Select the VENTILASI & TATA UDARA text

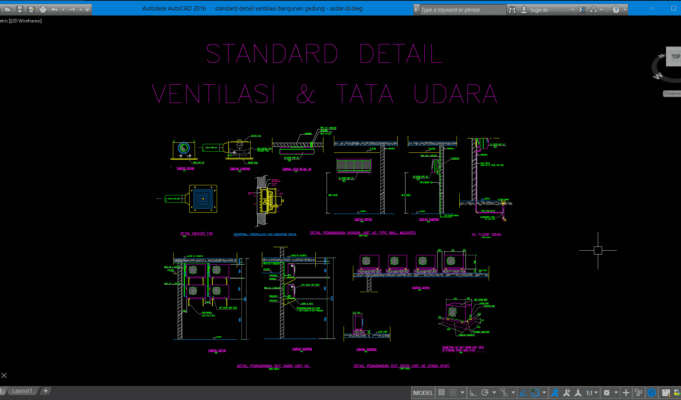[x=324, y=94]
